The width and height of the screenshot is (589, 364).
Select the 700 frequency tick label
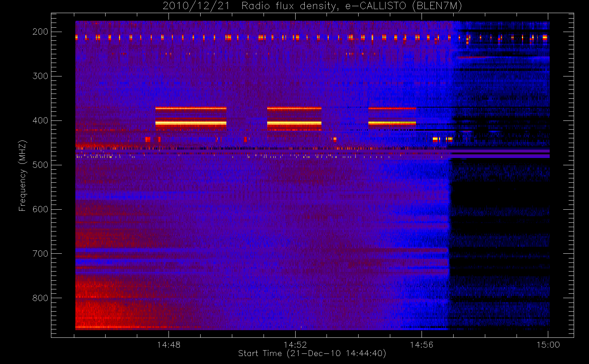(x=40, y=254)
